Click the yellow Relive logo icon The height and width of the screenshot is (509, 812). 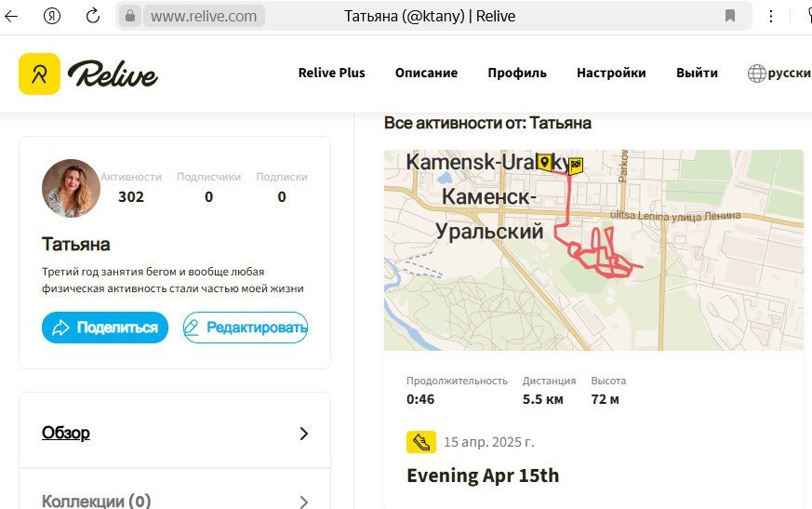(39, 74)
